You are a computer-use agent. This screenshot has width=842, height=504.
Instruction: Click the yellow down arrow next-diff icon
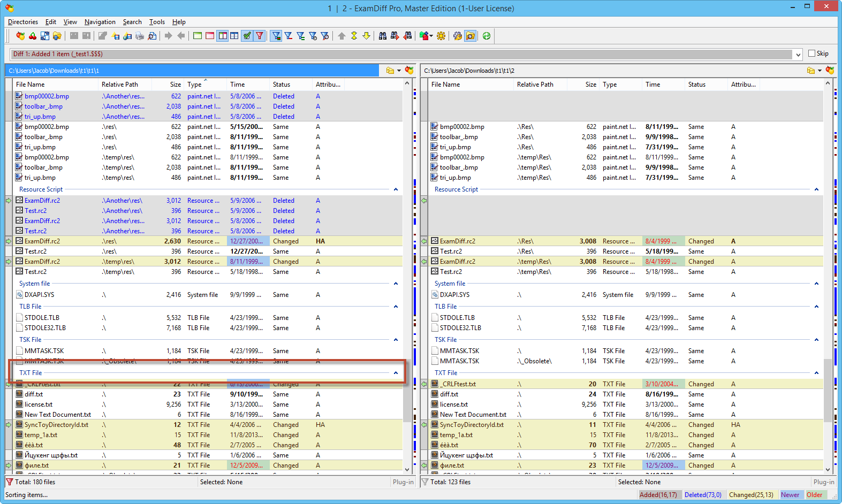tap(366, 36)
